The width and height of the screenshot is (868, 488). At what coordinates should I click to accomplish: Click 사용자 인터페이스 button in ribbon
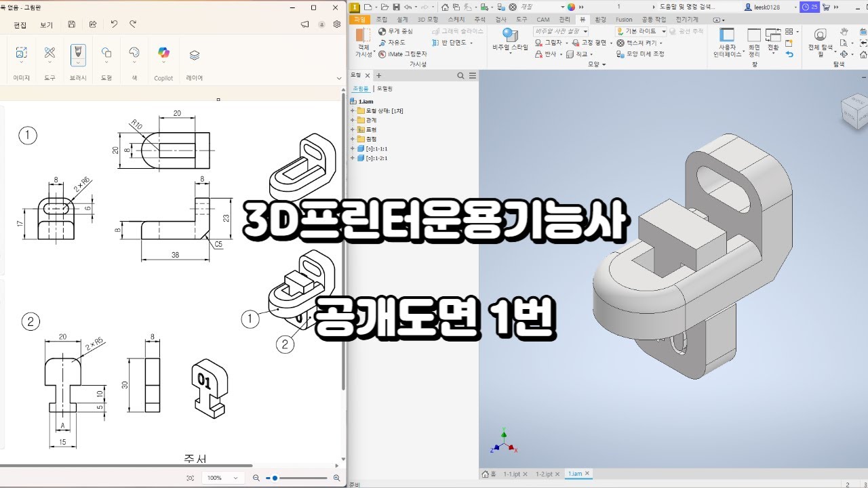point(728,42)
